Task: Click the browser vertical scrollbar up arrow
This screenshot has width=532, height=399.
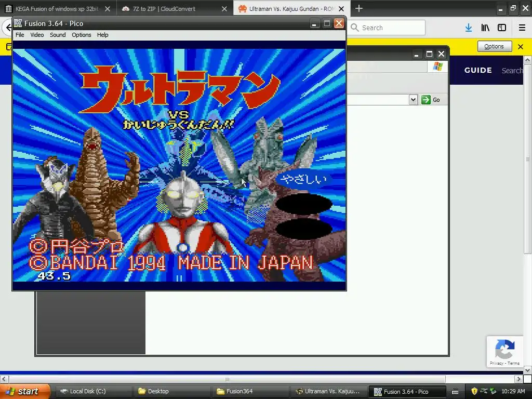Action: [x=528, y=60]
